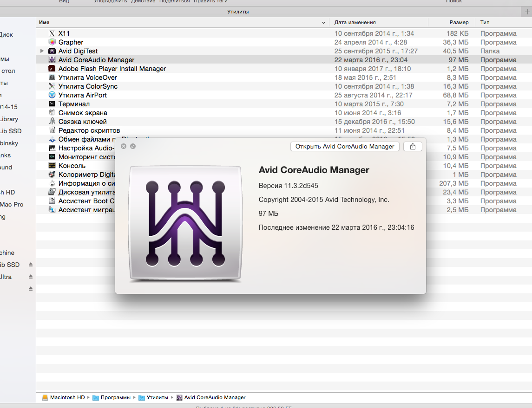Image resolution: width=532 pixels, height=408 pixels.
Task: Click the Мониторинг системы icon
Action: tap(52, 157)
